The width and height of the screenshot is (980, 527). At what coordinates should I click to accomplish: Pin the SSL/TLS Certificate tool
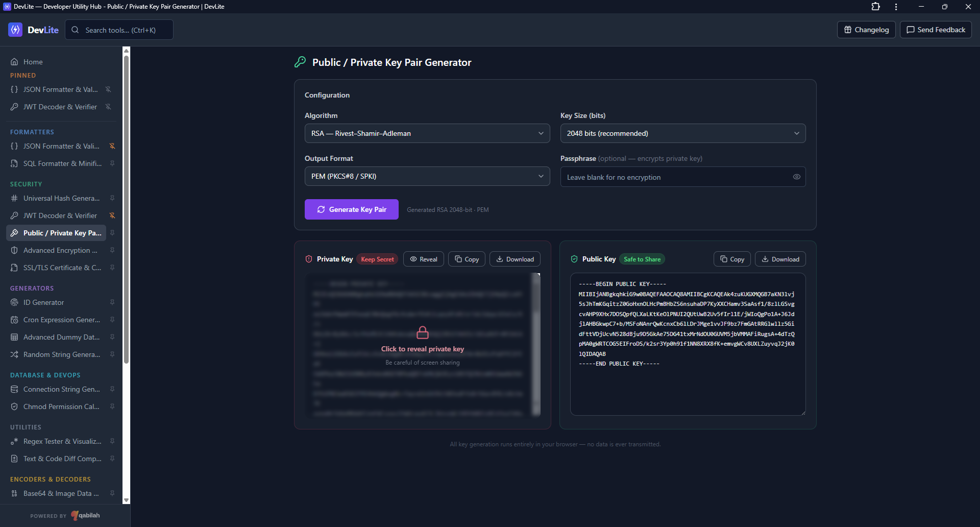(112, 268)
